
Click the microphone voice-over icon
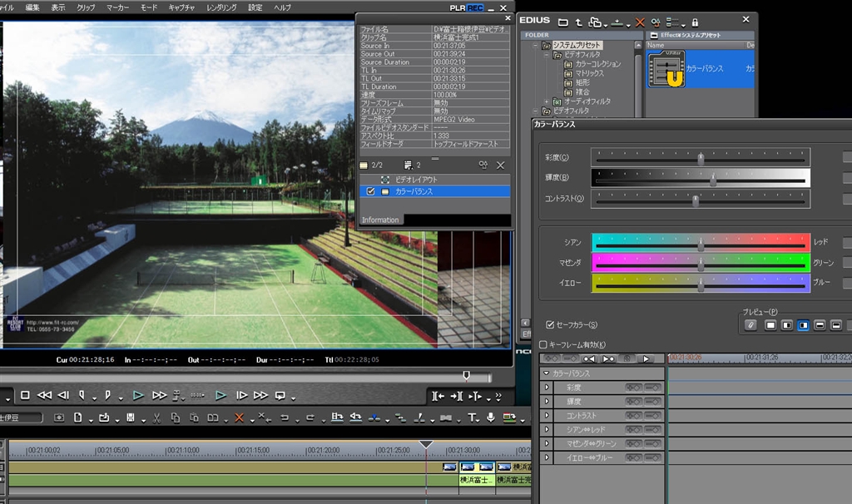coord(491,418)
